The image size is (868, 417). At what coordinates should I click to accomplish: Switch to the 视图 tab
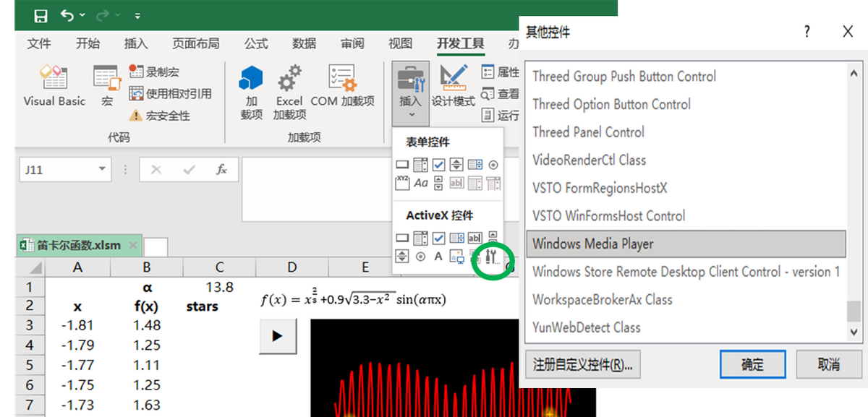[x=400, y=43]
